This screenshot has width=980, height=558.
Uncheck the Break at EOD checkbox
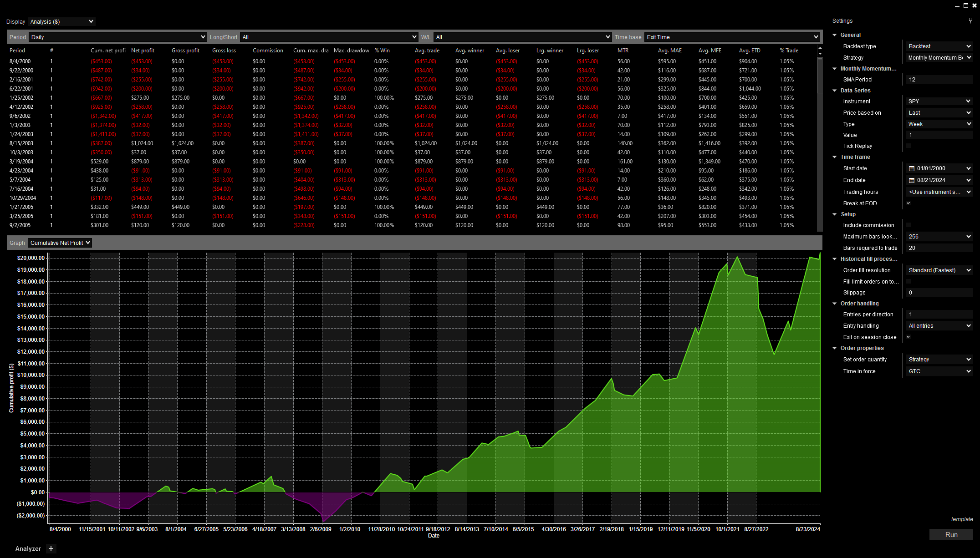coord(909,203)
